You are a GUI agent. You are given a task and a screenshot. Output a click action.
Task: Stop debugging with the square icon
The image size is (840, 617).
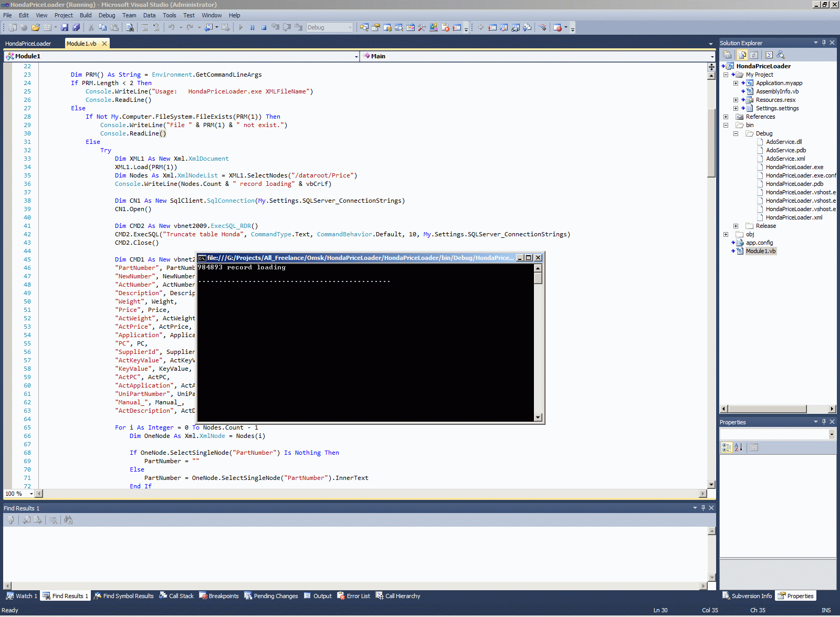pyautogui.click(x=264, y=27)
